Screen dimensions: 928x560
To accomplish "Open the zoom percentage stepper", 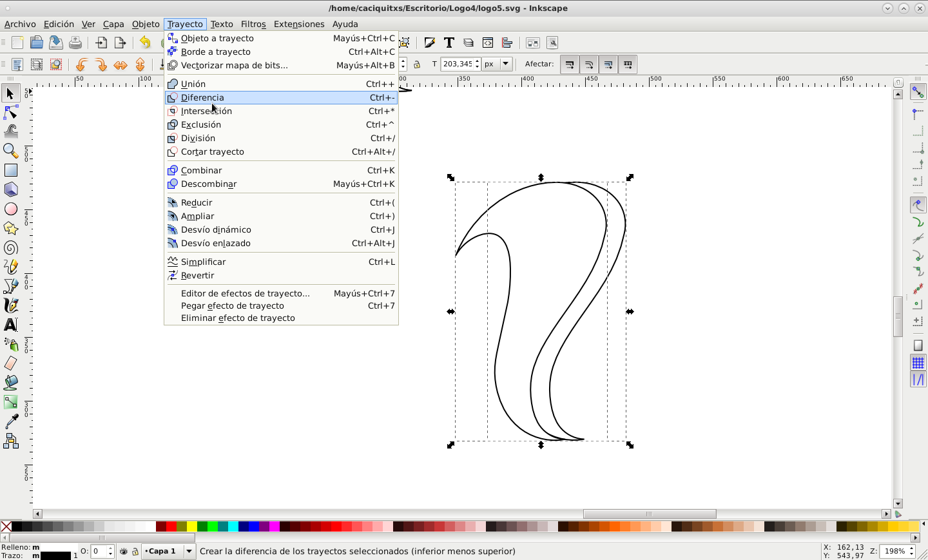I will 913,551.
